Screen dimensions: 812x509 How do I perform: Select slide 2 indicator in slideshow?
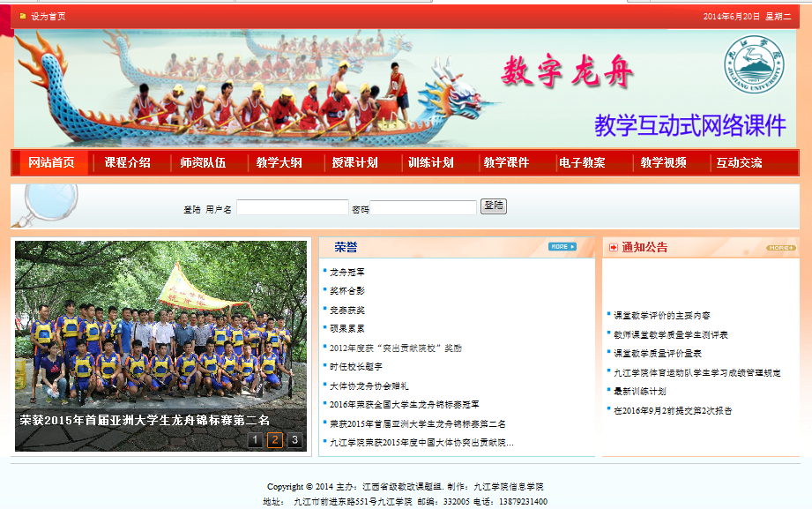click(275, 440)
